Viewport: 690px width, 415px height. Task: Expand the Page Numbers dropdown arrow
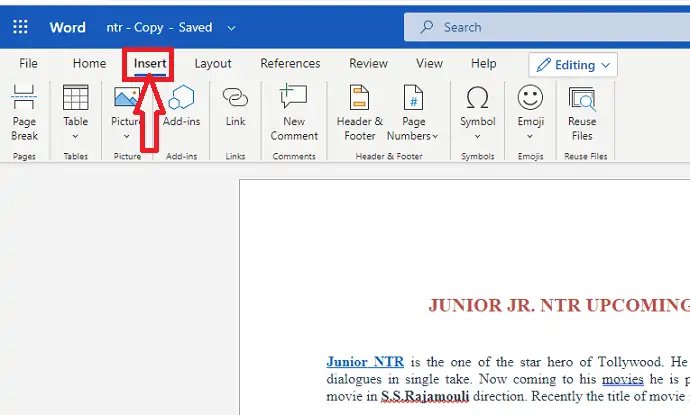click(435, 136)
